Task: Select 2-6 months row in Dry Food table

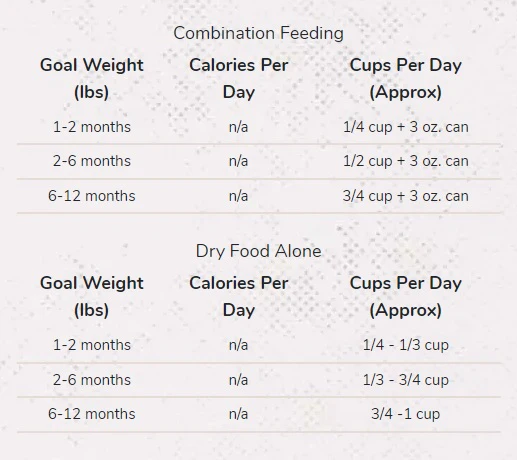Action: tap(259, 380)
